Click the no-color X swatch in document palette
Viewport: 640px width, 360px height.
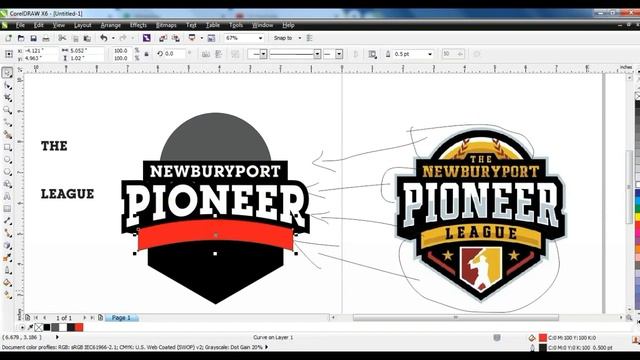(38, 327)
